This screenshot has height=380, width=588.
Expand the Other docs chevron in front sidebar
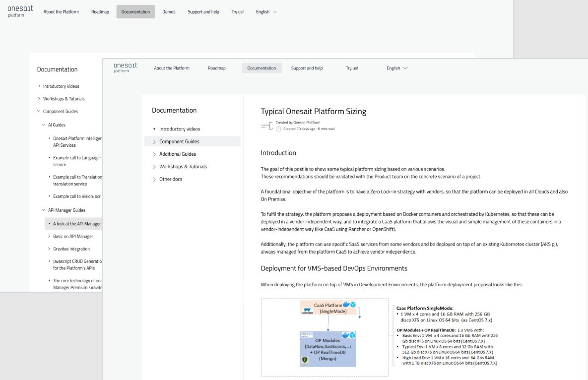click(154, 179)
